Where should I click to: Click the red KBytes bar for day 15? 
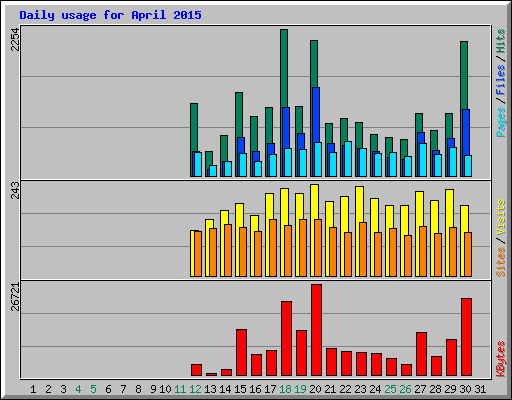coord(241,353)
